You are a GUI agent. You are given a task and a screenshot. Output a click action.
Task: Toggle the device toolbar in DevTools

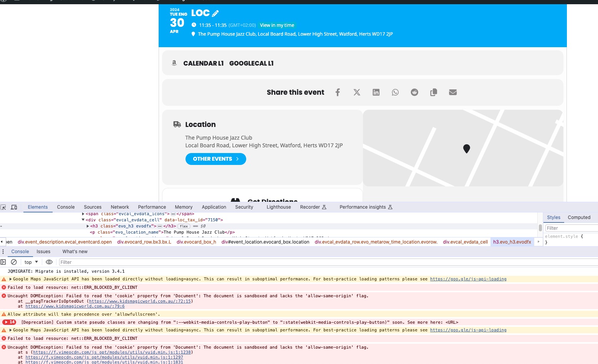point(14,207)
